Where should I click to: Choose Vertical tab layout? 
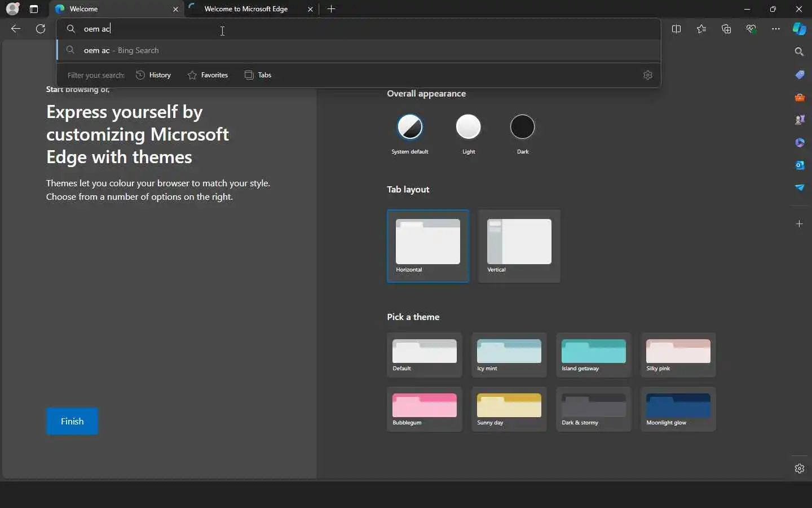pyautogui.click(x=519, y=246)
